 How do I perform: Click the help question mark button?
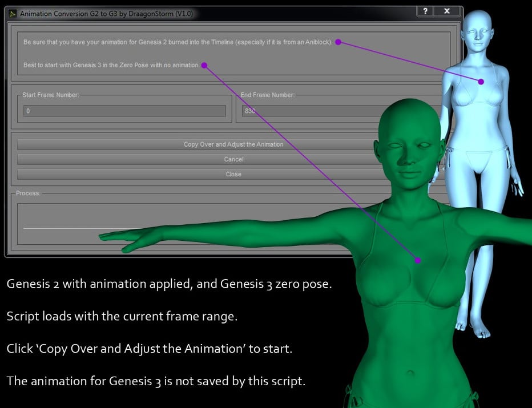click(425, 11)
